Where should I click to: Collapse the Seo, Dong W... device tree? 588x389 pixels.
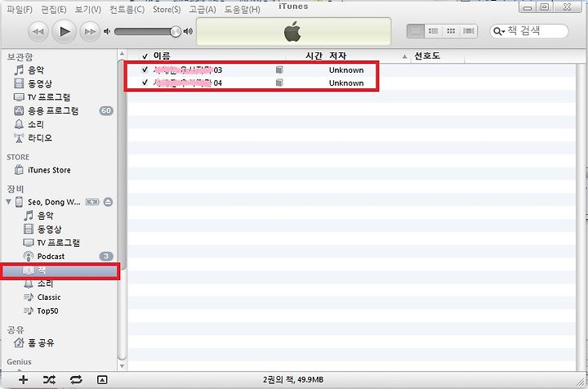tap(8, 202)
